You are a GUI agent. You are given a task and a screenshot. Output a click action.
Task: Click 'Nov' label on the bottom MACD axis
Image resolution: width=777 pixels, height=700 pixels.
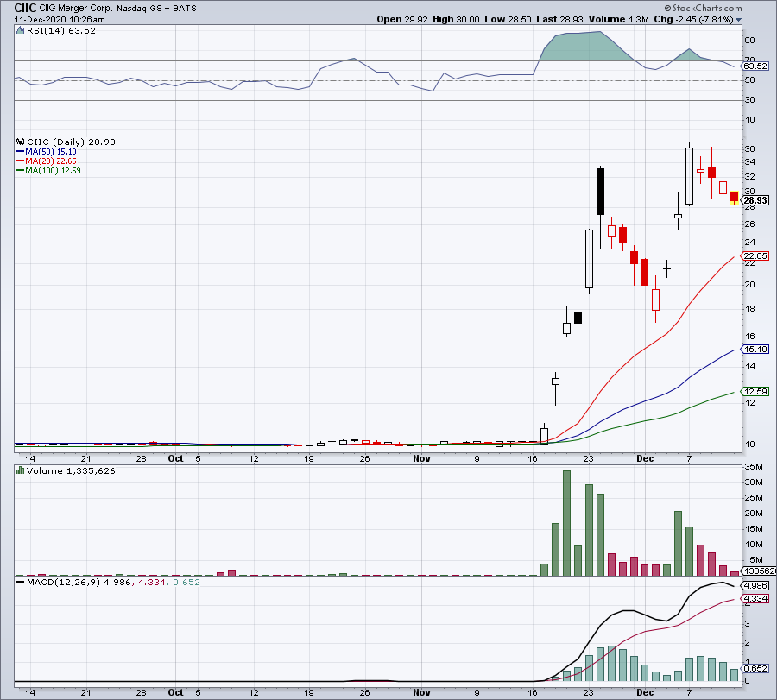click(x=421, y=692)
